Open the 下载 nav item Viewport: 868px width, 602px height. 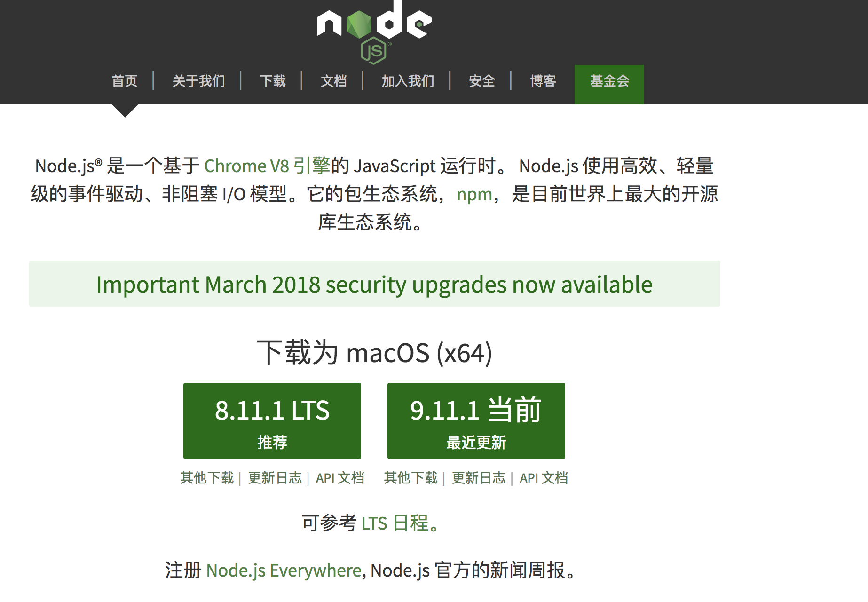pyautogui.click(x=273, y=81)
